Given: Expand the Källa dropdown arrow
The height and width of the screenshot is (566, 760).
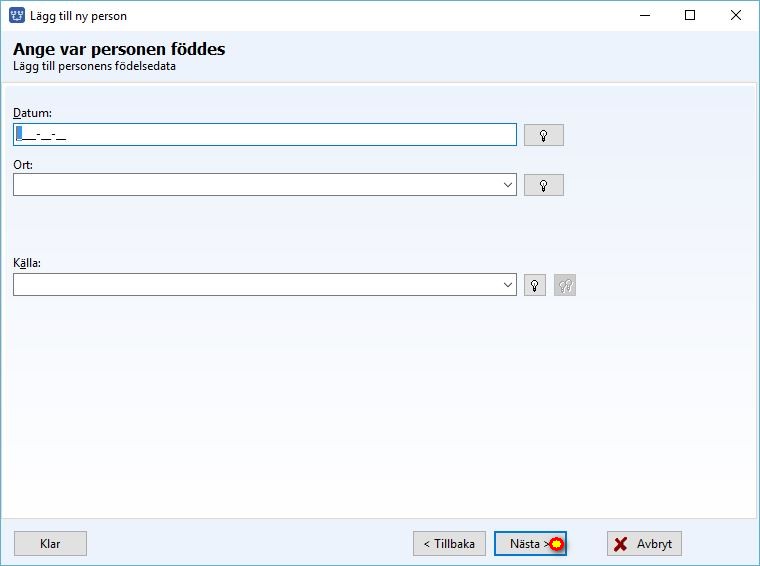Looking at the screenshot, I should point(507,284).
